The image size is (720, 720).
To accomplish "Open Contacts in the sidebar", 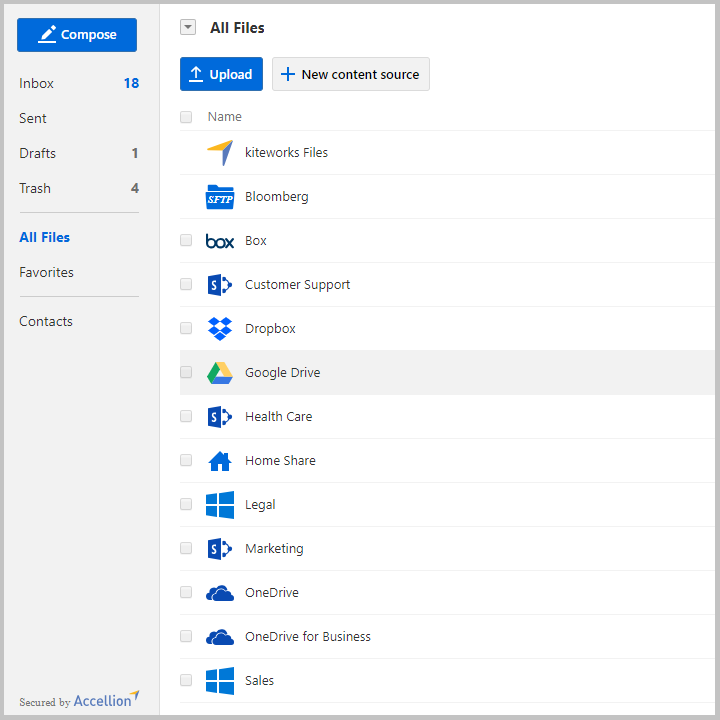I will [x=46, y=321].
